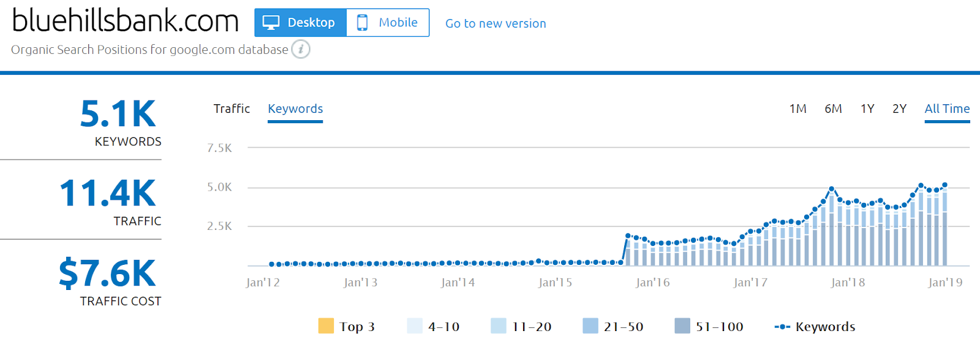Select the 1M time range
This screenshot has width=980, height=347.
pos(797,109)
